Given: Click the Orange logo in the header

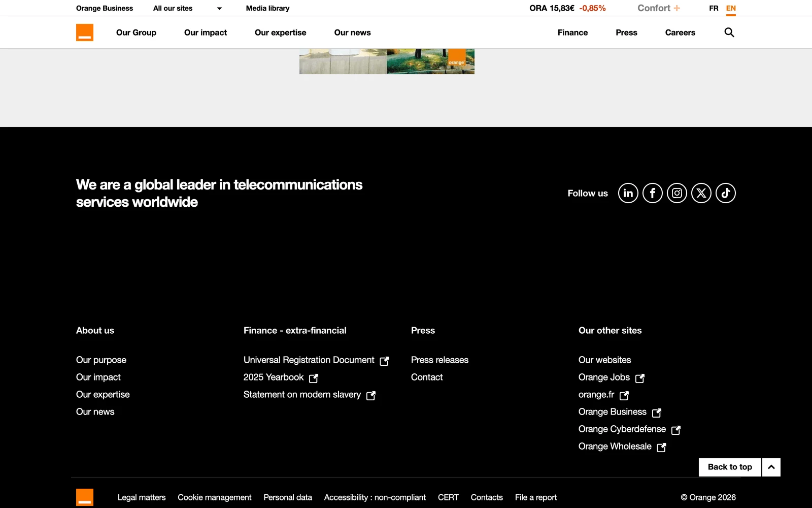Looking at the screenshot, I should (85, 33).
